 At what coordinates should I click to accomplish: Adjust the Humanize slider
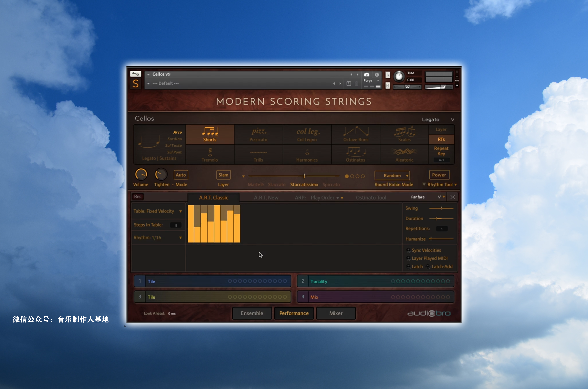coord(441,239)
